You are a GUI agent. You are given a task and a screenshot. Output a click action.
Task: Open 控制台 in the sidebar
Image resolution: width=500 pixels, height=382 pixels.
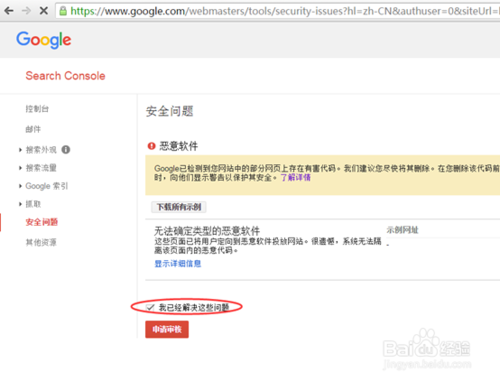point(37,109)
